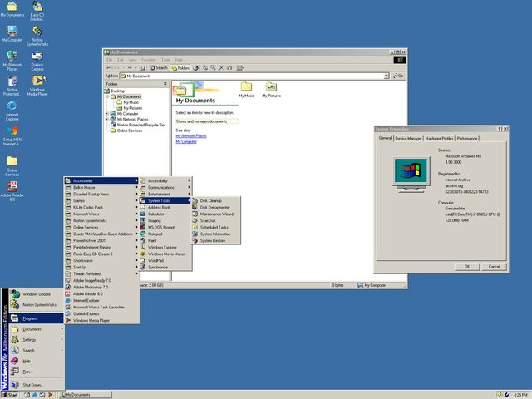532x399 pixels.
Task: Follow the My Computer link under See also
Action: (x=186, y=142)
